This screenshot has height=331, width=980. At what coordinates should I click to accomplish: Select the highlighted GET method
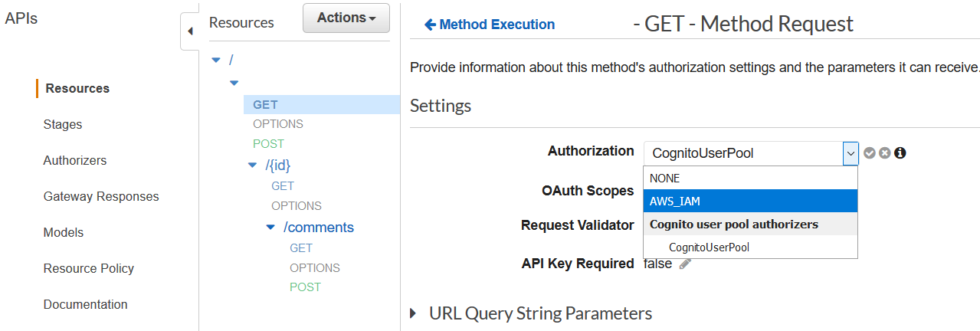coord(322,104)
